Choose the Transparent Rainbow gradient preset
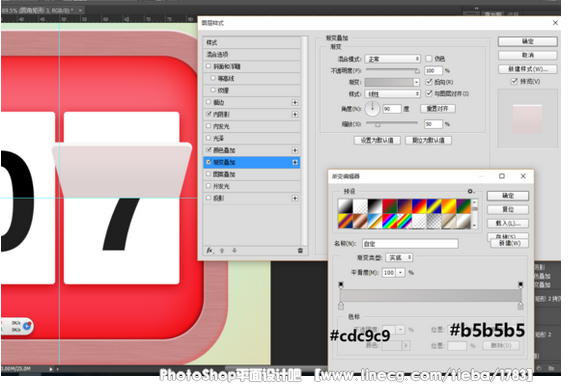 [x=404, y=221]
